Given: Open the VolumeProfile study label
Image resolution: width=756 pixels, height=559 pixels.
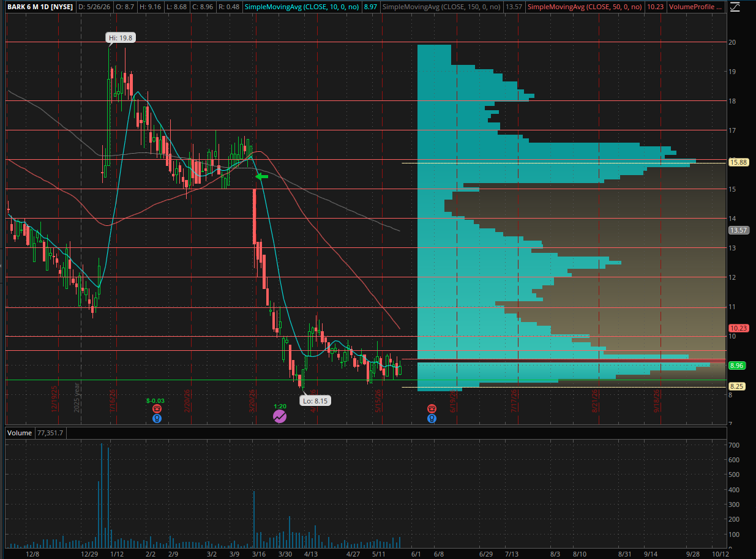Looking at the screenshot, I should tap(697, 7).
